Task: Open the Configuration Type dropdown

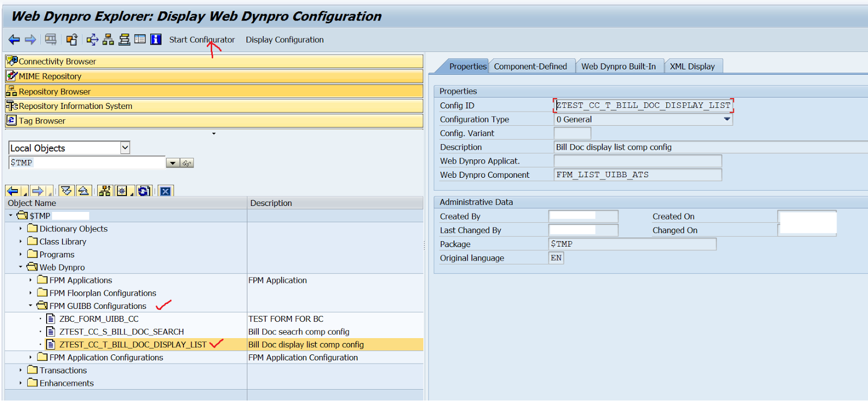Action: [726, 119]
